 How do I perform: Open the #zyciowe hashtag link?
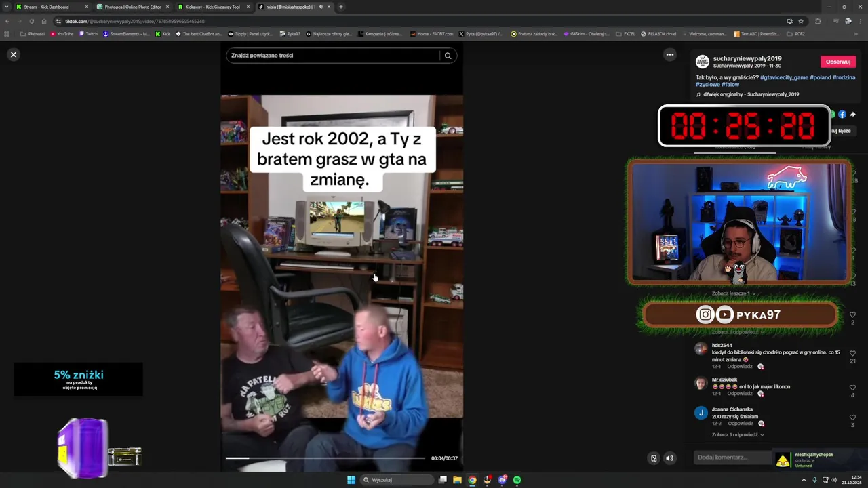pyautogui.click(x=708, y=85)
